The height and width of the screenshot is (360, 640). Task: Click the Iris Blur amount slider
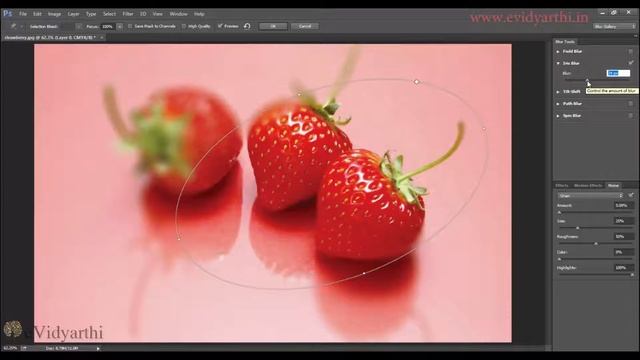588,80
